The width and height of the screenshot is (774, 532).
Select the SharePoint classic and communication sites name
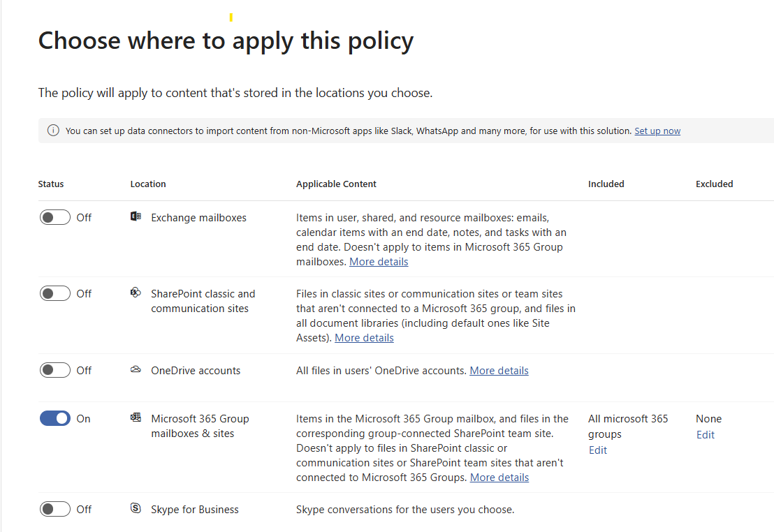click(203, 301)
